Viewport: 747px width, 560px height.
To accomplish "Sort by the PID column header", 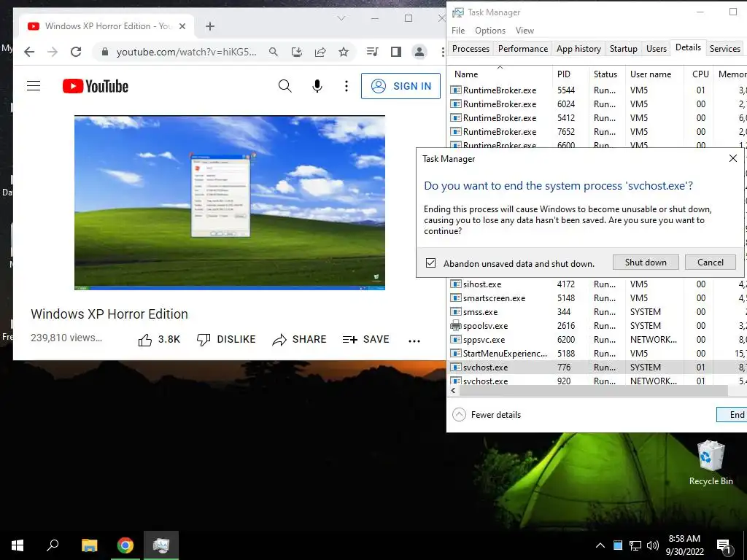I will [x=570, y=74].
